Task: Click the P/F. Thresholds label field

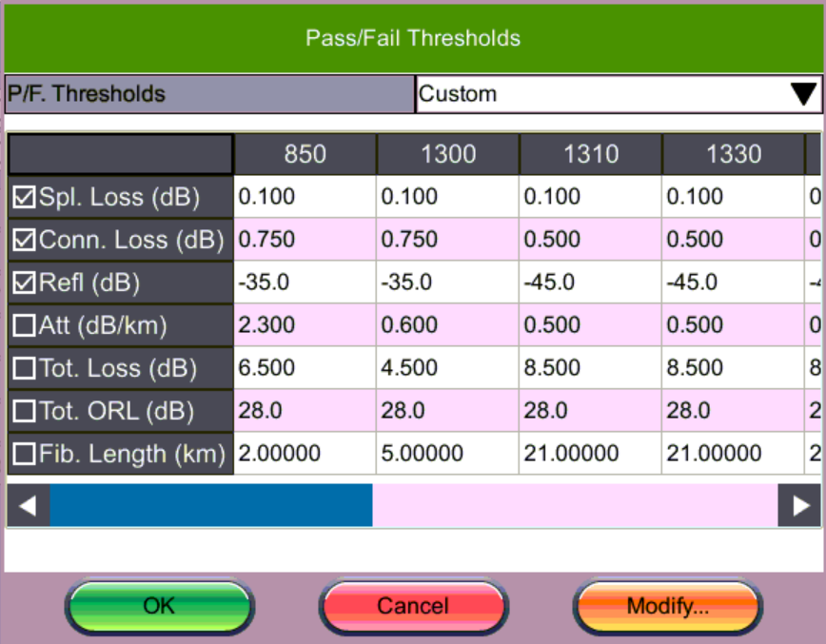Action: 209,93
